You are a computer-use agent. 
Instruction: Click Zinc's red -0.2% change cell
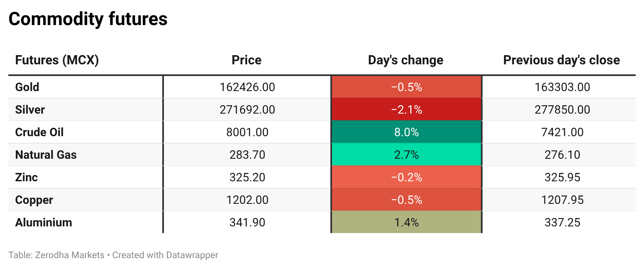(406, 178)
